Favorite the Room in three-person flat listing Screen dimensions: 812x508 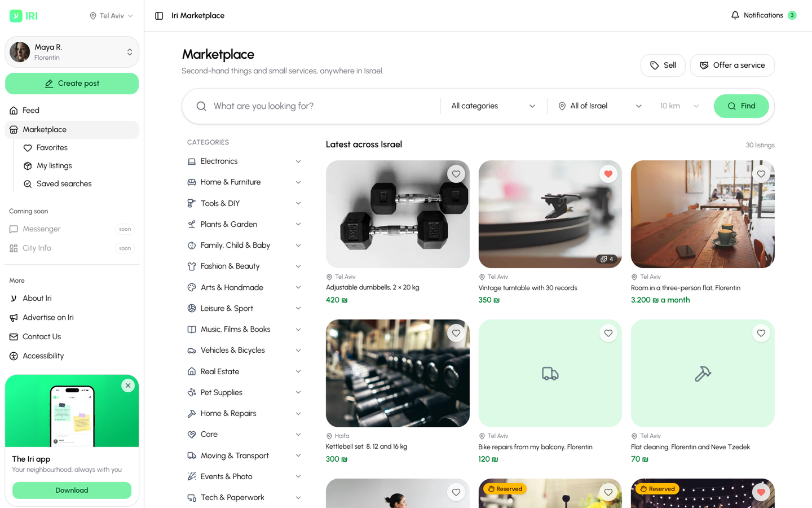point(761,174)
